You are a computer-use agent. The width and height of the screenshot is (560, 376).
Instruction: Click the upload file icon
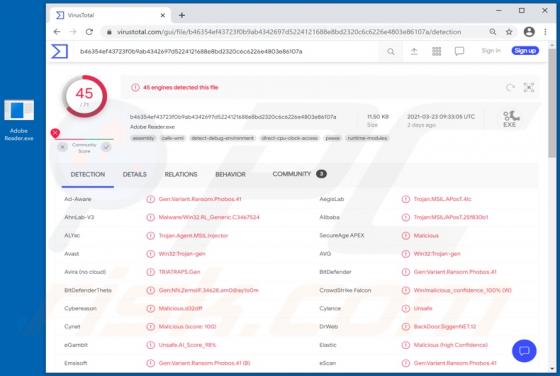pyautogui.click(x=414, y=51)
